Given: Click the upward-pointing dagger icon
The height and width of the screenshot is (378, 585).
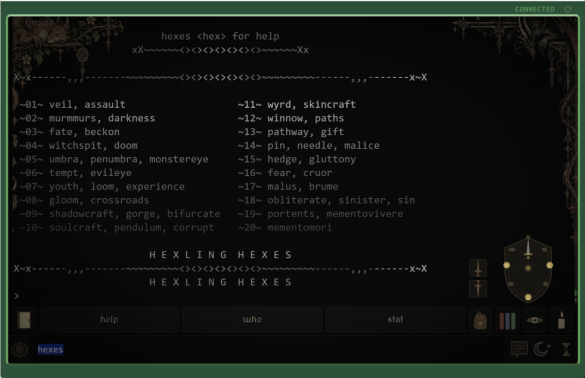Looking at the screenshot, I should tap(478, 268).
